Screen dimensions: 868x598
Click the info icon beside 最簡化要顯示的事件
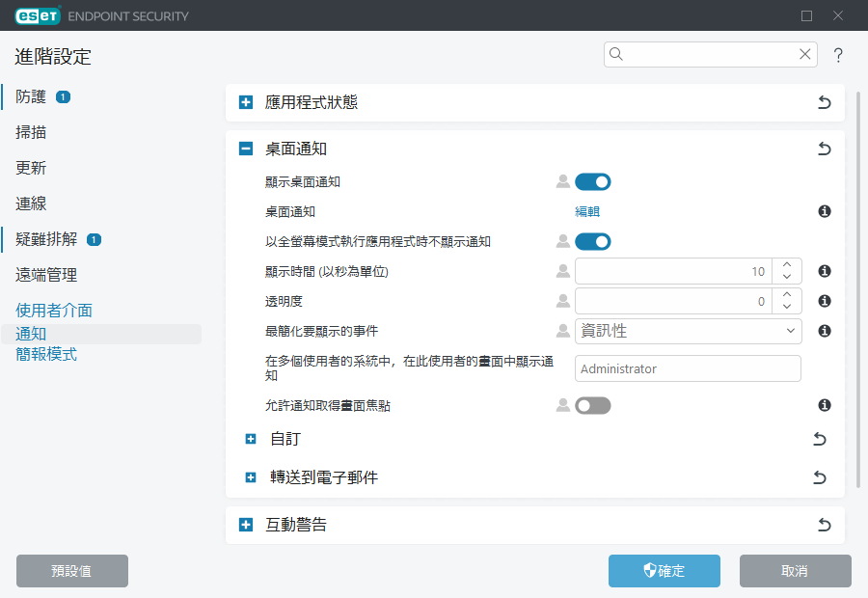click(825, 331)
